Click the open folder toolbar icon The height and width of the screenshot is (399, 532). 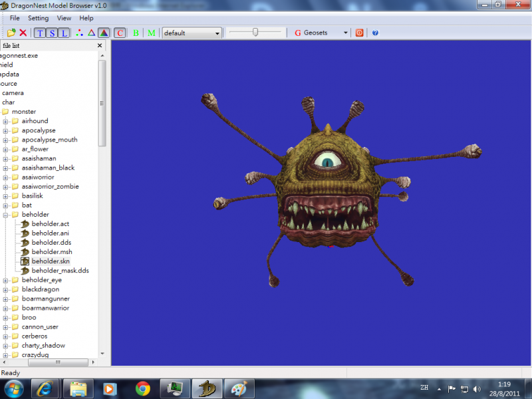[x=11, y=33]
